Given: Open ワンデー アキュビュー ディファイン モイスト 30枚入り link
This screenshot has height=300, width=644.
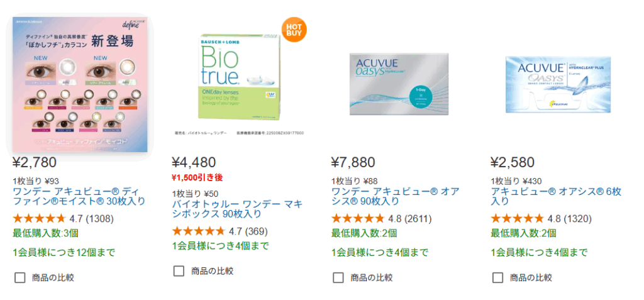Looking at the screenshot, I should click(79, 196).
